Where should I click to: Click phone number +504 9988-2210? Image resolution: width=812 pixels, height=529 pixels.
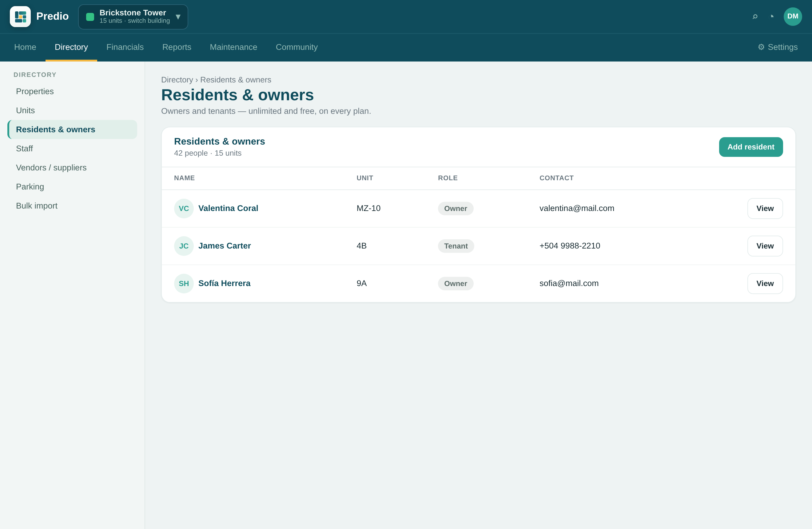tap(570, 246)
